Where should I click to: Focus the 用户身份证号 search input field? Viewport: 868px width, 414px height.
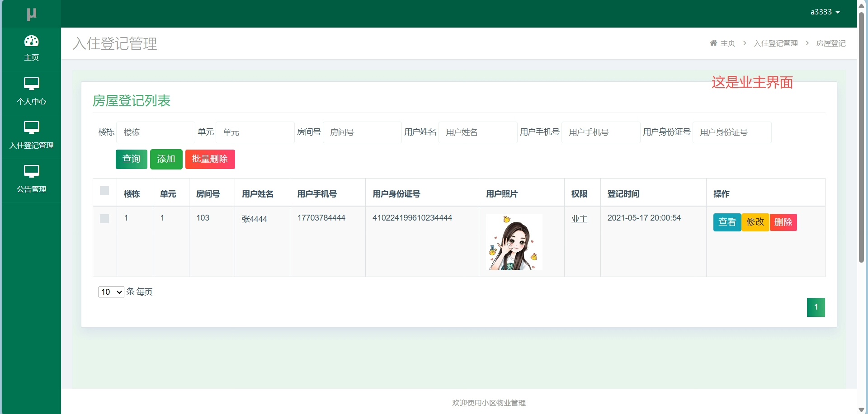tap(732, 132)
